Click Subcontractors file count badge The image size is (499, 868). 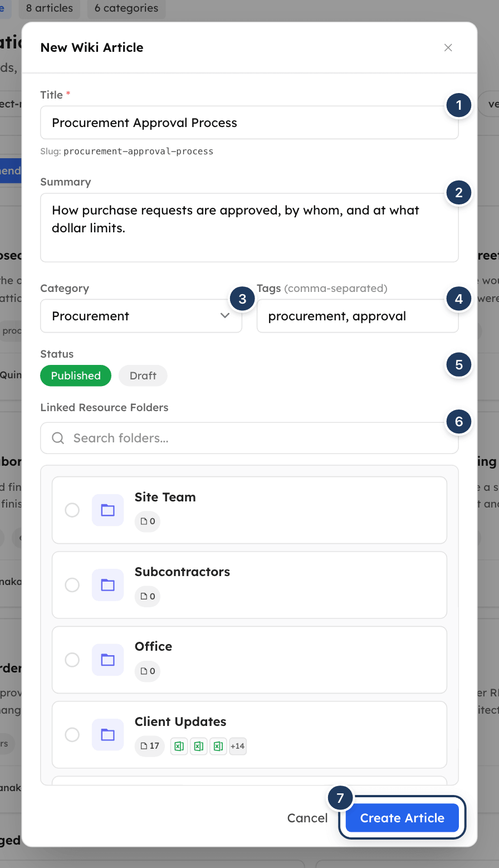[x=148, y=596]
